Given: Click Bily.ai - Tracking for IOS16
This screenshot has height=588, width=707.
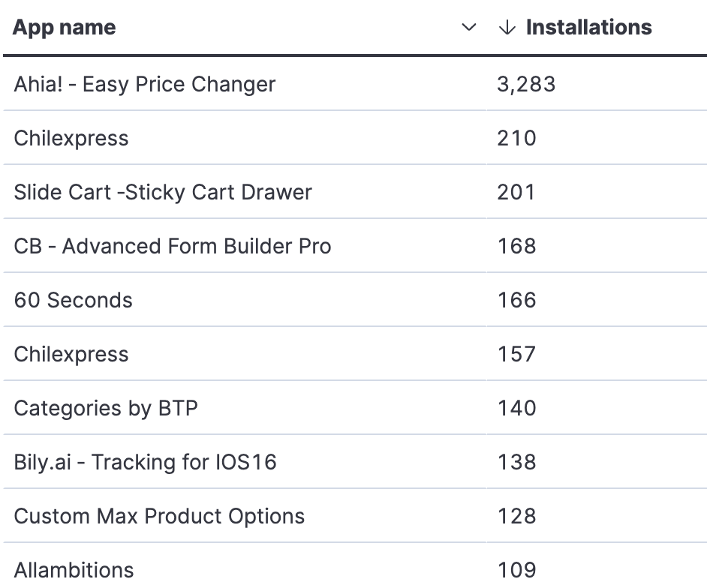Looking at the screenshot, I should pyautogui.click(x=146, y=462).
